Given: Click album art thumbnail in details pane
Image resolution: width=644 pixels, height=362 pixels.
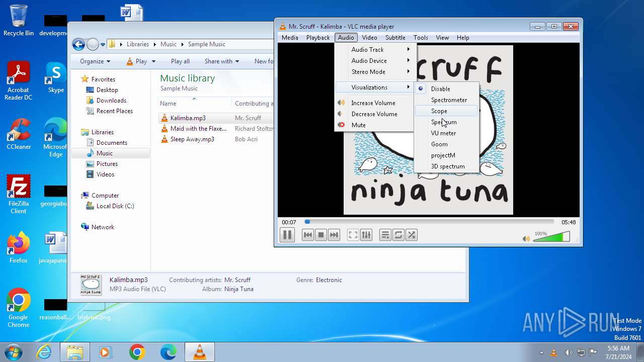Looking at the screenshot, I should (91, 285).
